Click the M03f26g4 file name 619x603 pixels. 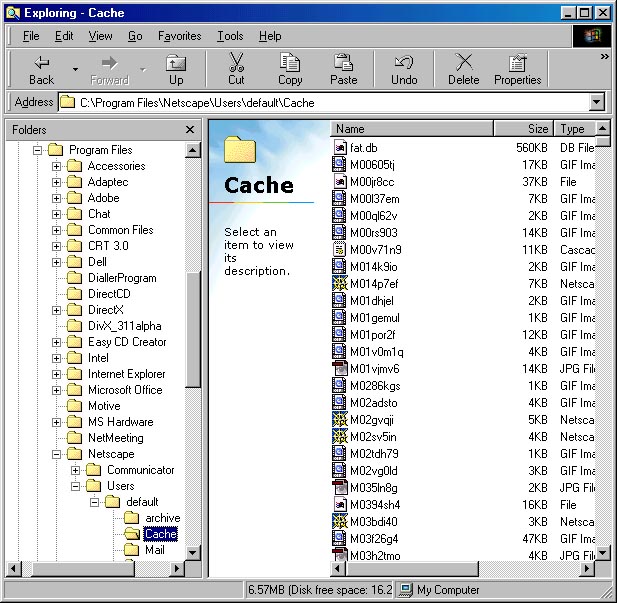[374, 539]
